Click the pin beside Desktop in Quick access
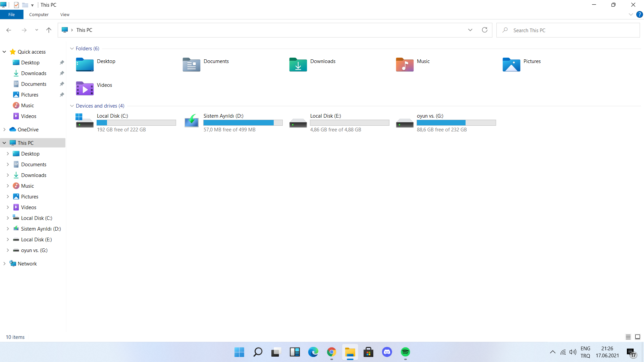Image resolution: width=644 pixels, height=362 pixels. pyautogui.click(x=62, y=63)
